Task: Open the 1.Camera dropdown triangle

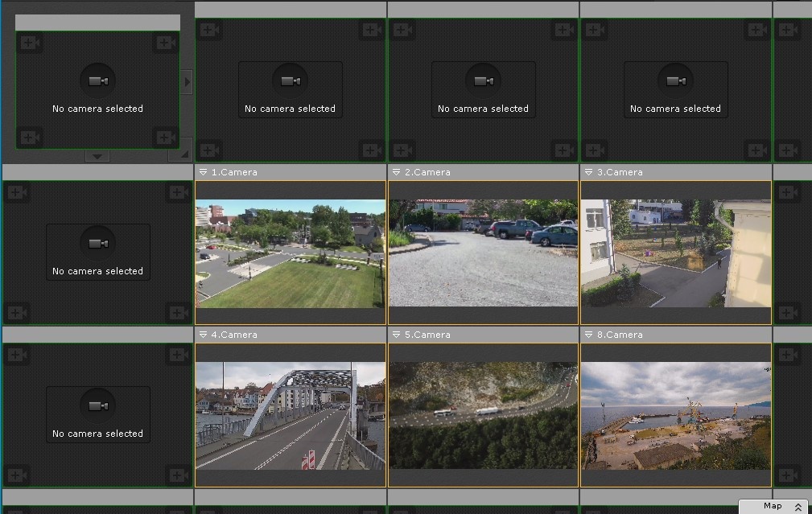Action: coord(203,172)
